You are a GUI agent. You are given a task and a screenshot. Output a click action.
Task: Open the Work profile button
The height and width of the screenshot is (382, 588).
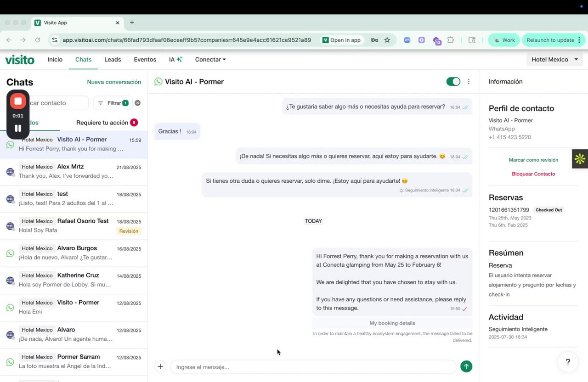tap(504, 40)
